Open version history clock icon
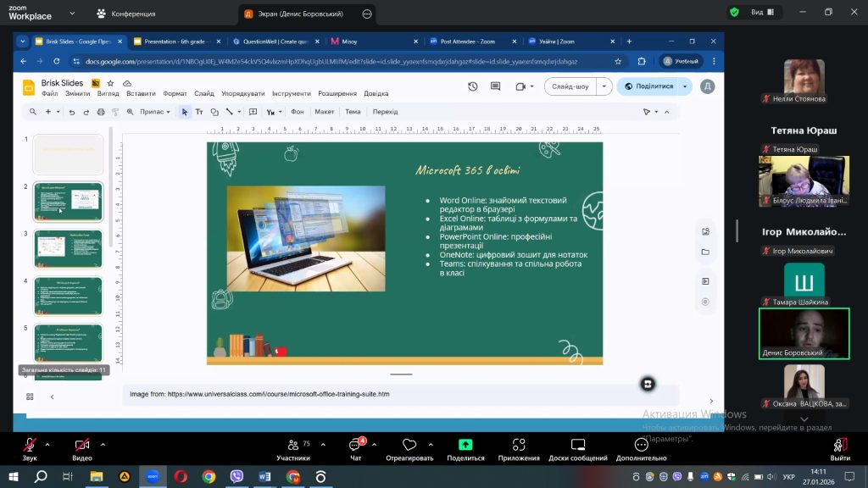The image size is (868, 488). point(472,86)
